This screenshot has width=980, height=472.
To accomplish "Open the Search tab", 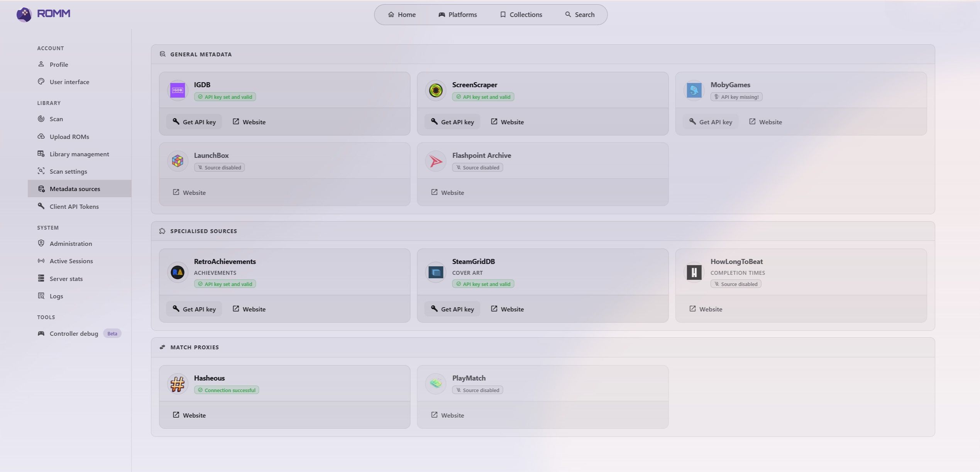I will click(x=580, y=15).
